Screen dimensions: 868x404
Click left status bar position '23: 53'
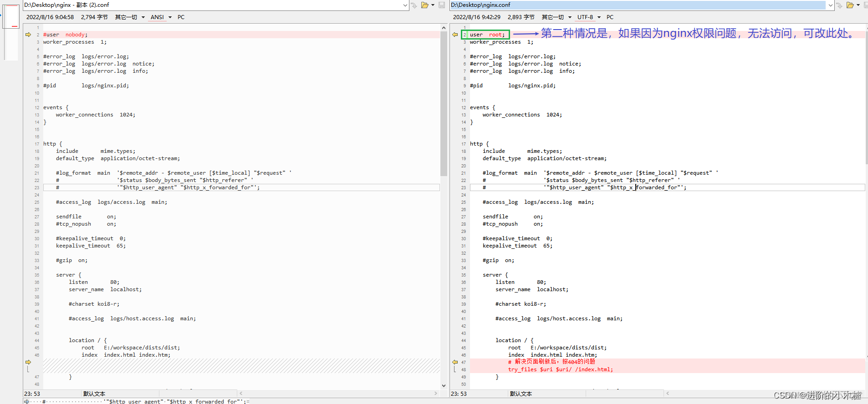[32, 394]
